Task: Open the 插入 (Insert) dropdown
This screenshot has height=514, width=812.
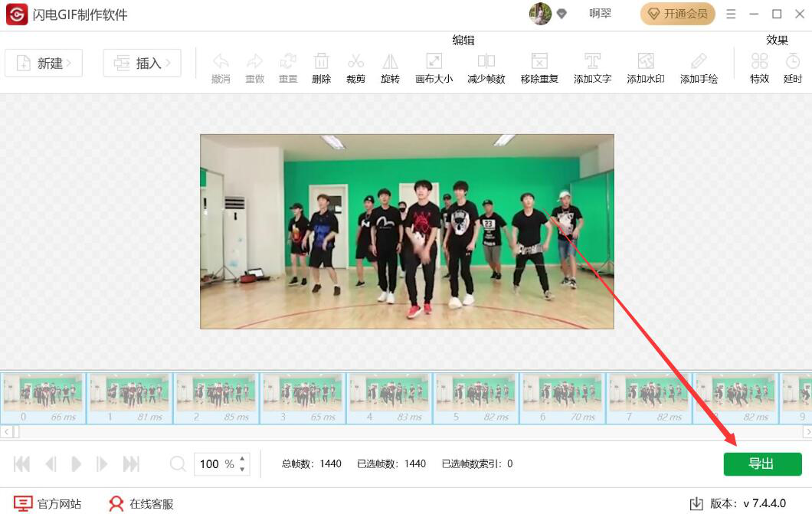Action: click(142, 63)
